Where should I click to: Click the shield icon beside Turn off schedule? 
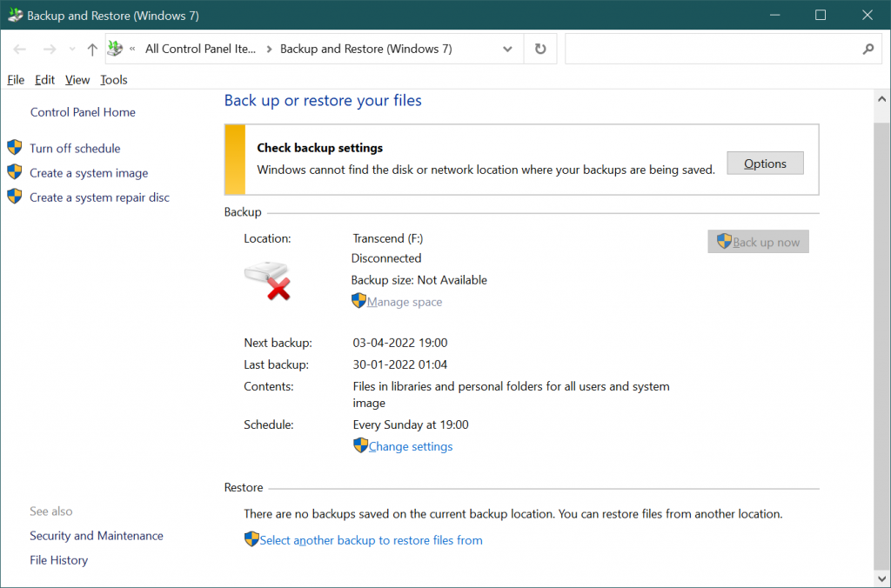click(x=14, y=148)
